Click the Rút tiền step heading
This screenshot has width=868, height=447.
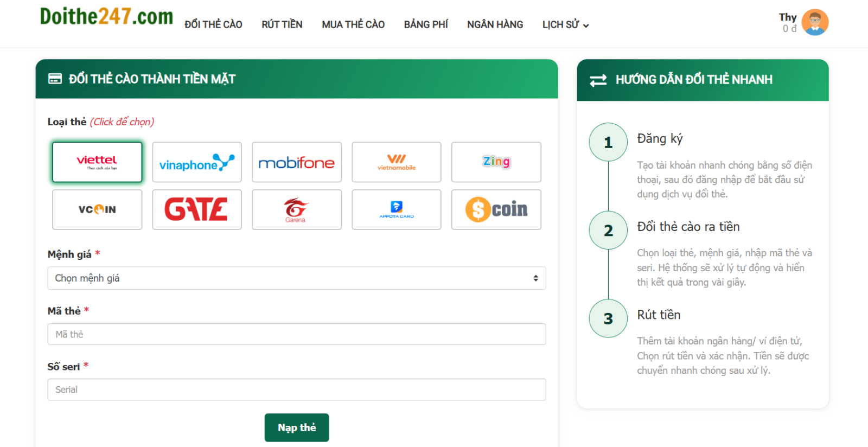tap(659, 315)
